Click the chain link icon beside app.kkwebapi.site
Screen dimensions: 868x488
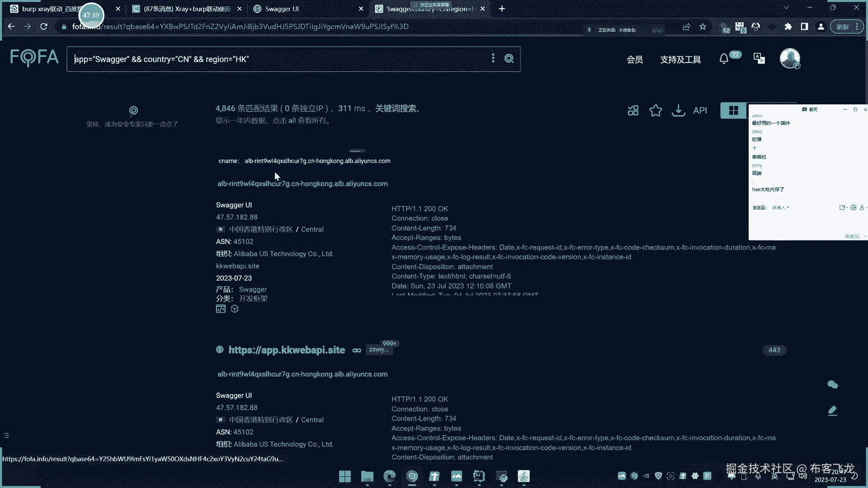357,351
